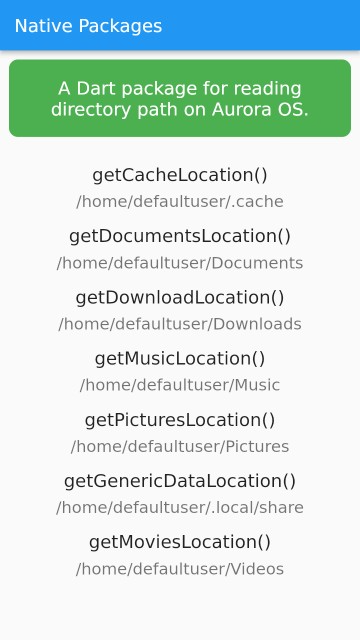Select the getMoviesLocation() heading
Image resolution: width=360 pixels, height=640 pixels.
[x=180, y=542]
